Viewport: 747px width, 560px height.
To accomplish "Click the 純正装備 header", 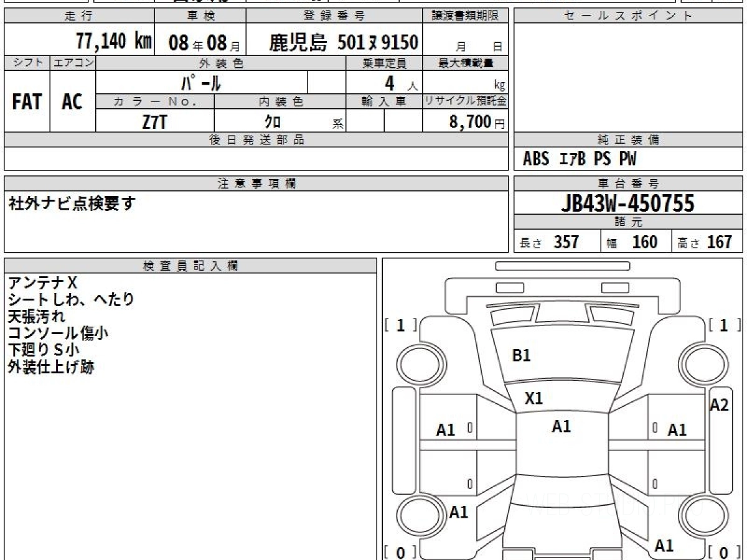I will (x=629, y=140).
